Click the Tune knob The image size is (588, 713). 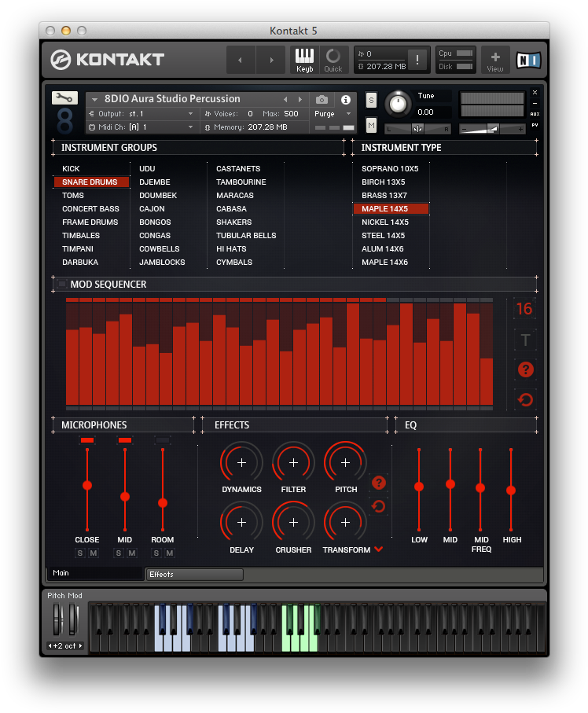398,104
